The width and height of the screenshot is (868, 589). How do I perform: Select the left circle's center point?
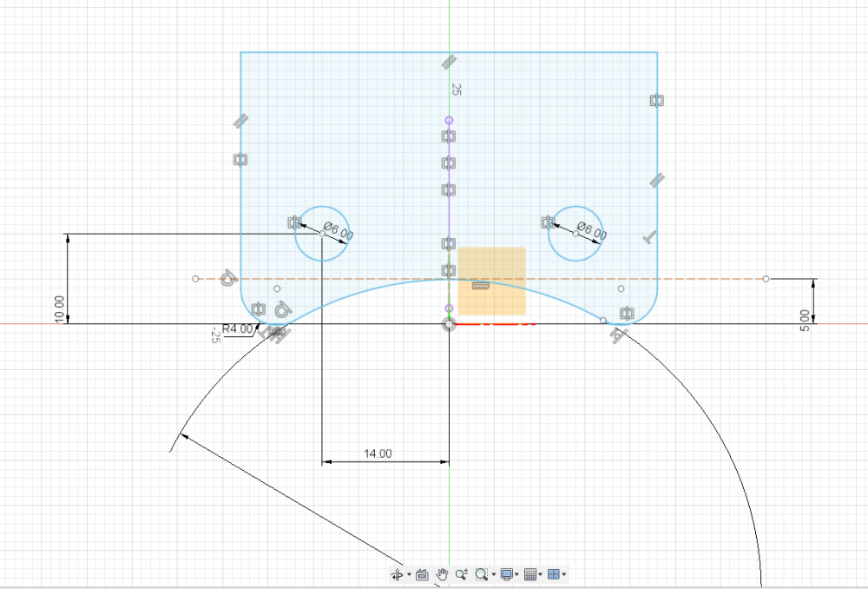[x=322, y=234]
